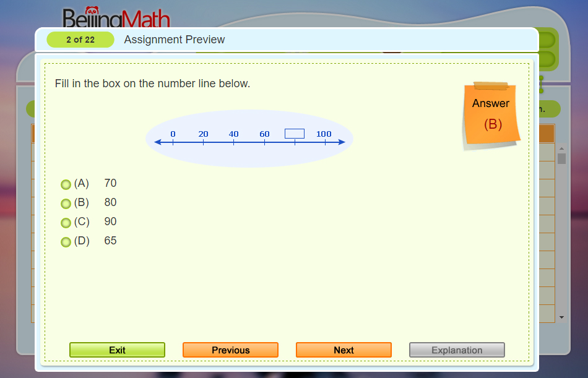This screenshot has height=378, width=588.
Task: Select answer option (A) 70
Action: pos(66,184)
